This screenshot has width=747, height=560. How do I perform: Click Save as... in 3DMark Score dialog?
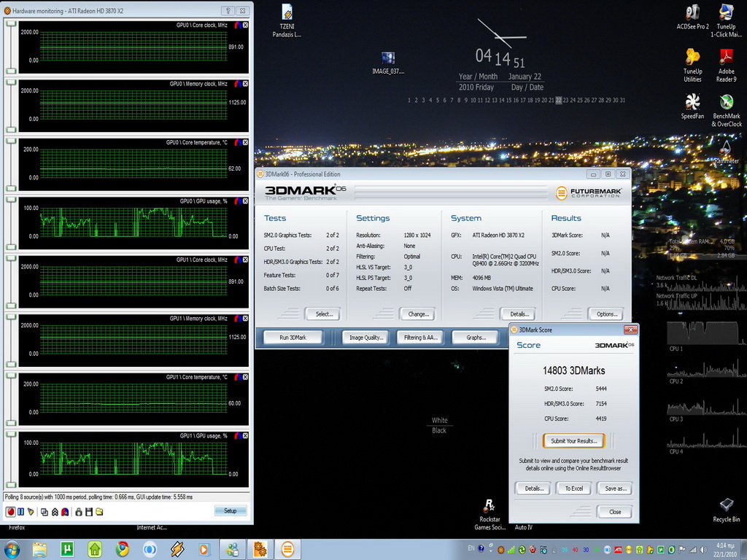(x=614, y=488)
